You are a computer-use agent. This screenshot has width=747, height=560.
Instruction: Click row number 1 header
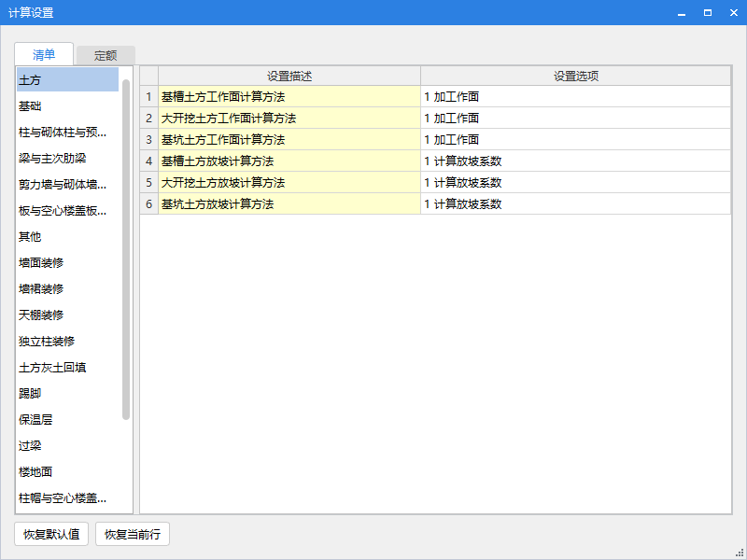tap(149, 97)
